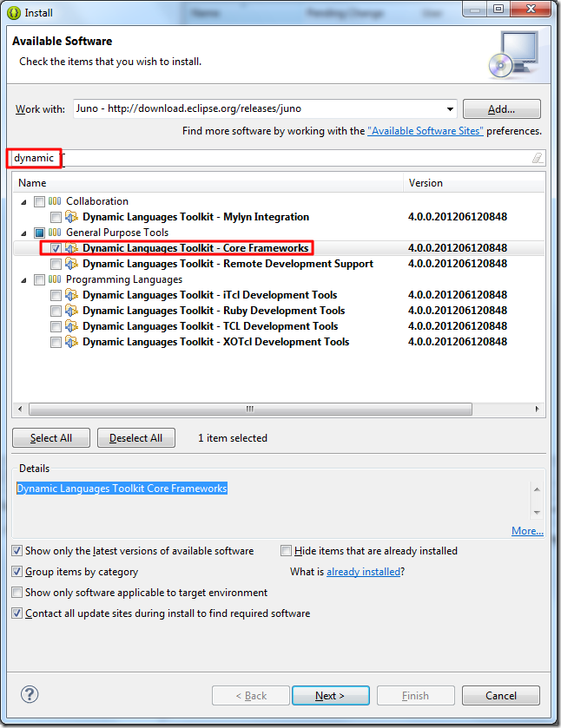This screenshot has width=561, height=728.
Task: Enable Show only software applicable to target
Action: point(17,593)
